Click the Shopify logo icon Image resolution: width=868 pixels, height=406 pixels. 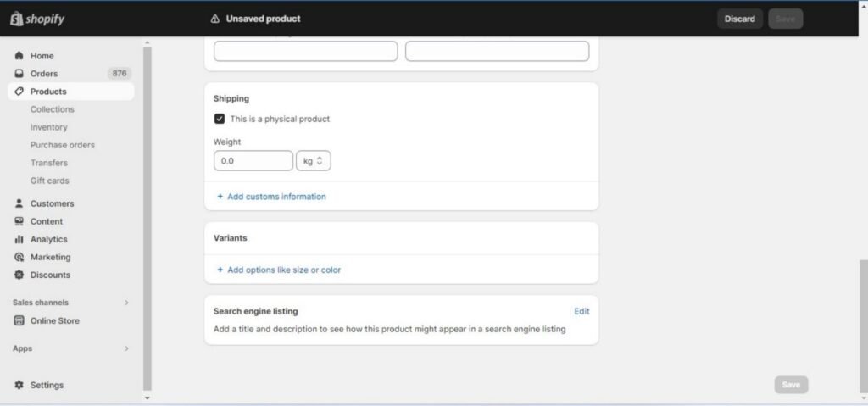tap(16, 19)
